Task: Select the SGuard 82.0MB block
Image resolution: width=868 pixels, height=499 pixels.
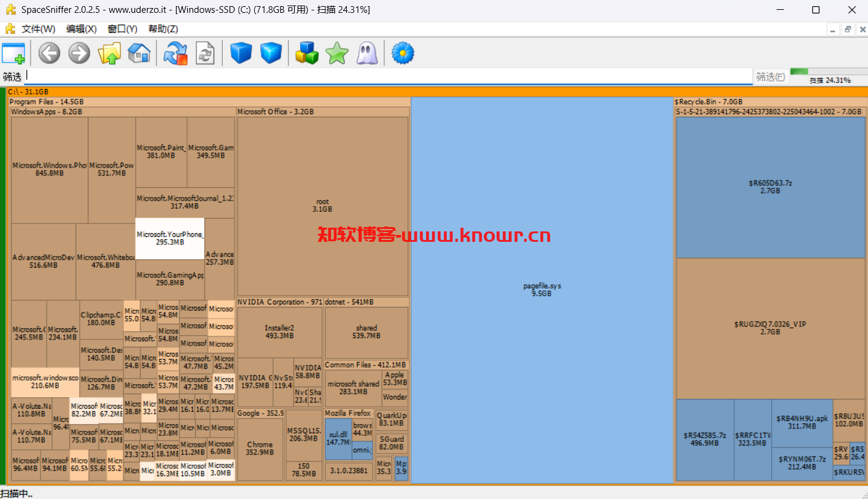Action: pyautogui.click(x=392, y=443)
